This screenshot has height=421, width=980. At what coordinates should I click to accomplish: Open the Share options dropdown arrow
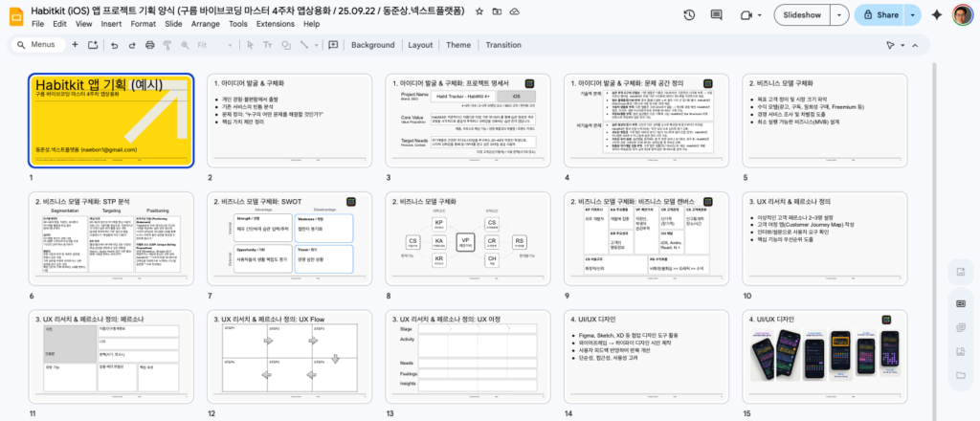tap(911, 15)
